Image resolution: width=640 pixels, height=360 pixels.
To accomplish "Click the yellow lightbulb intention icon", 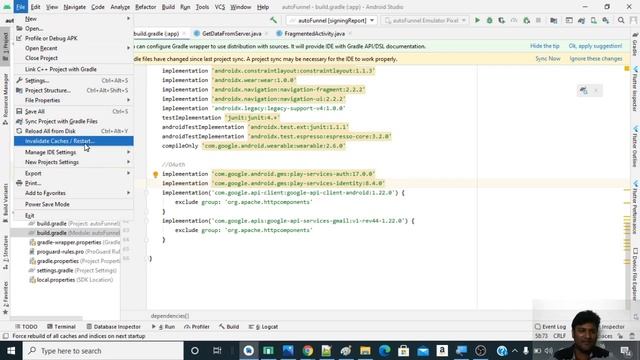I will [156, 175].
